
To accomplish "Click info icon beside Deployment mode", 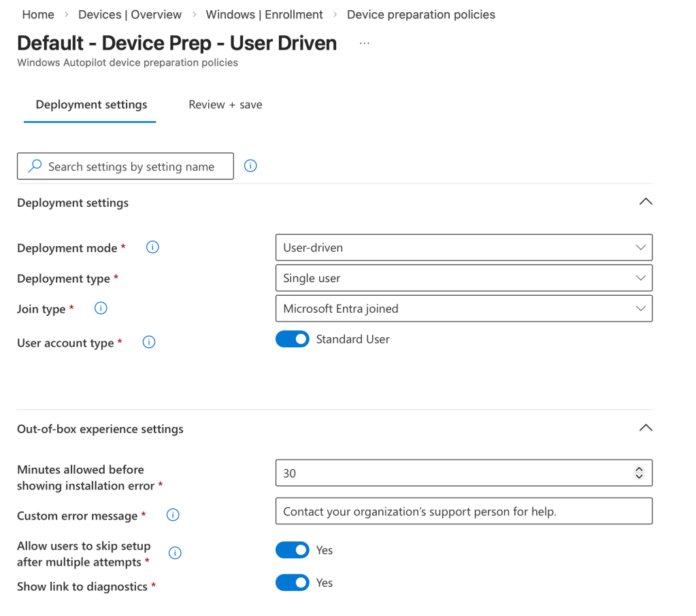I will [x=152, y=247].
